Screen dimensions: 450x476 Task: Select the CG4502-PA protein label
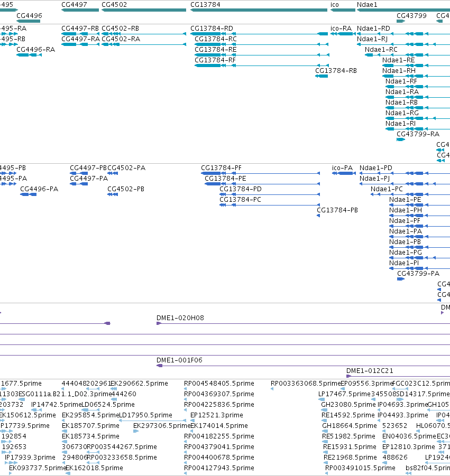[x=126, y=168]
